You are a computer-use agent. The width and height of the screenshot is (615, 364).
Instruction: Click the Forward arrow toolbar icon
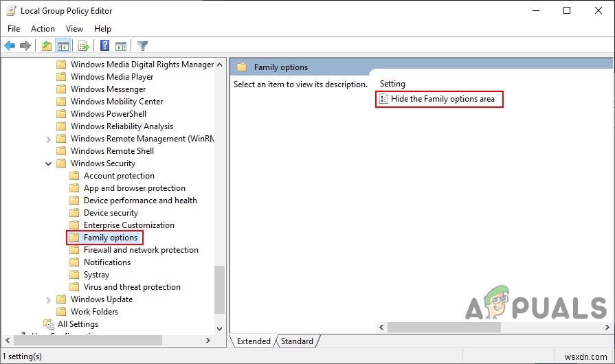point(25,46)
